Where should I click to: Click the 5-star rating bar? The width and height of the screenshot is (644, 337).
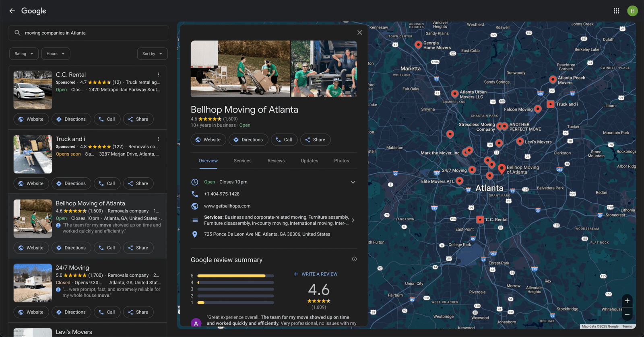(235, 276)
